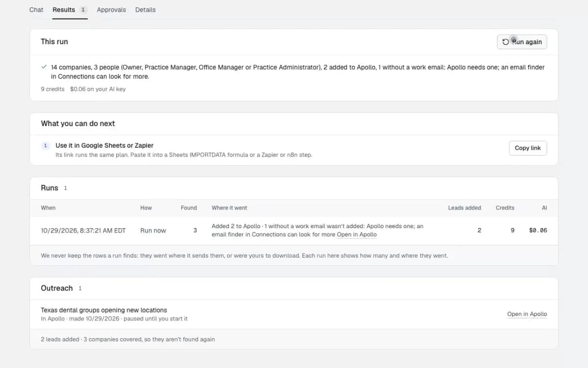
Task: Click the Run again button
Action: click(x=522, y=42)
